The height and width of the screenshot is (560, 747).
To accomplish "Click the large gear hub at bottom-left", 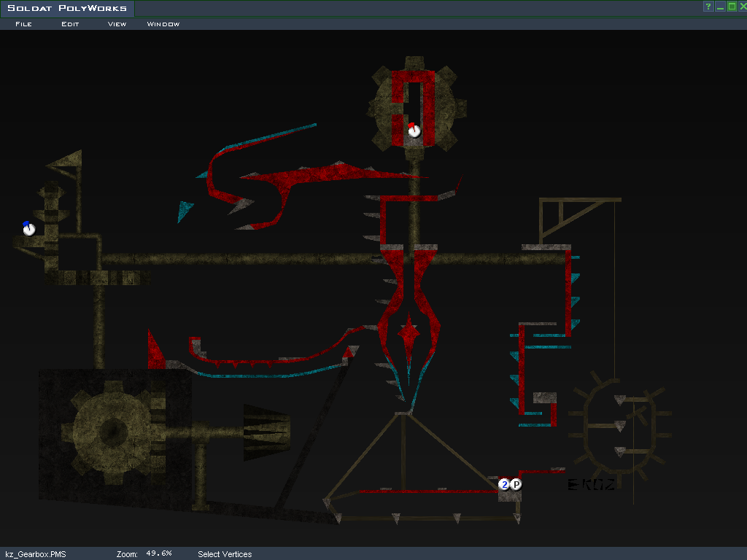I will tap(112, 430).
